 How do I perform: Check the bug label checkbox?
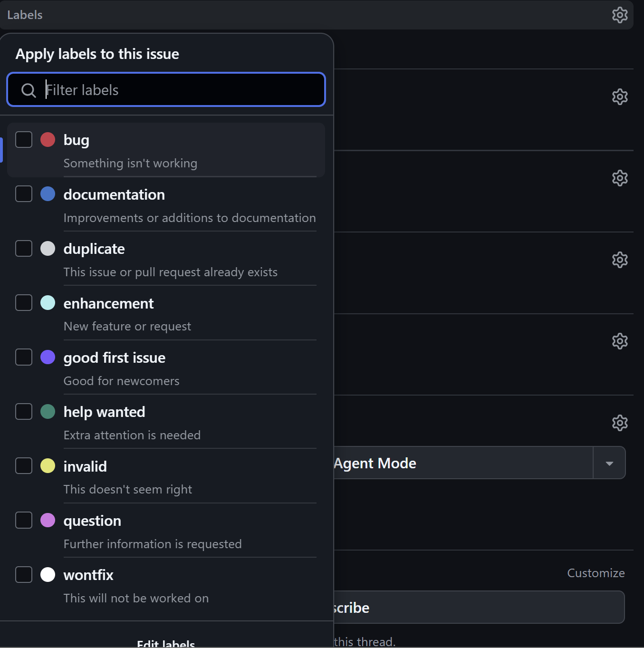(24, 140)
